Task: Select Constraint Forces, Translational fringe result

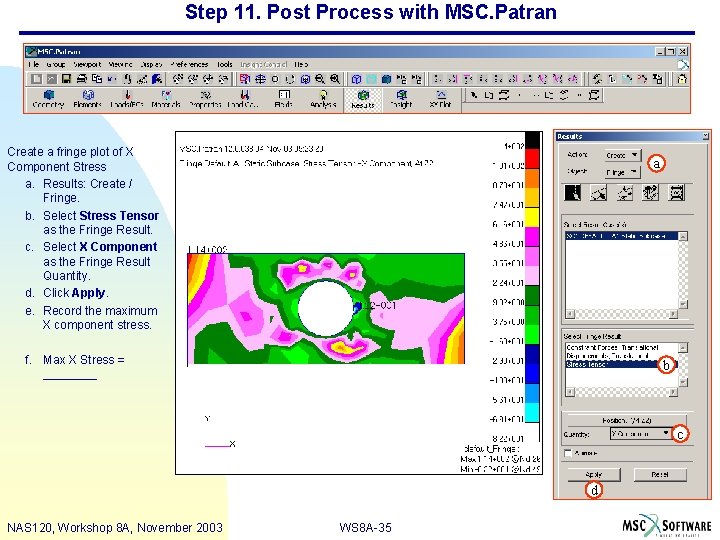Action: (621, 348)
